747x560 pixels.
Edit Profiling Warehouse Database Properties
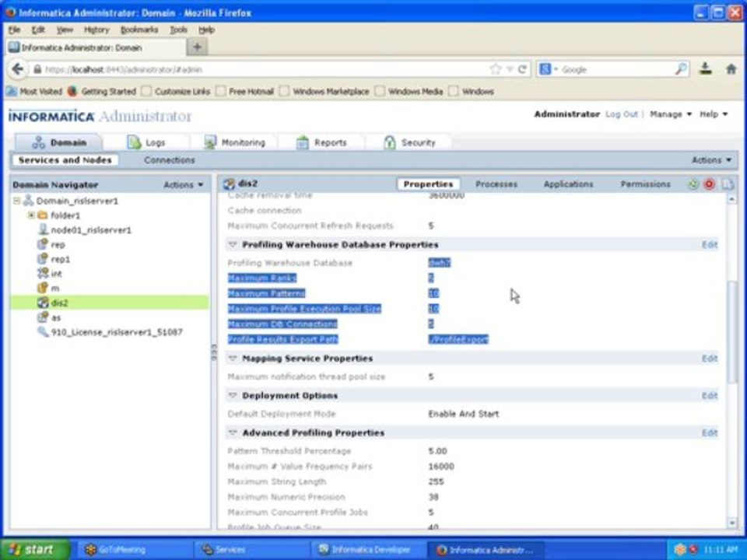[x=710, y=245]
